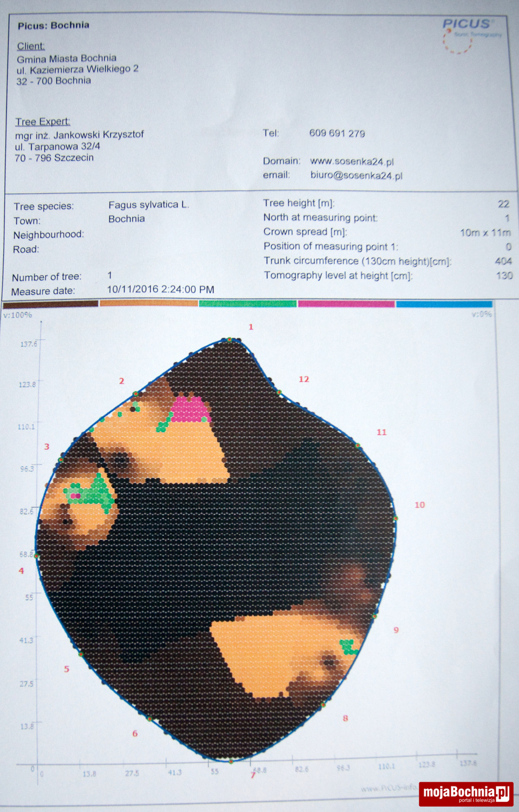Screen dimensions: 519x812
Task: Open the www.sosenka24.pl domain link
Action: 352,161
